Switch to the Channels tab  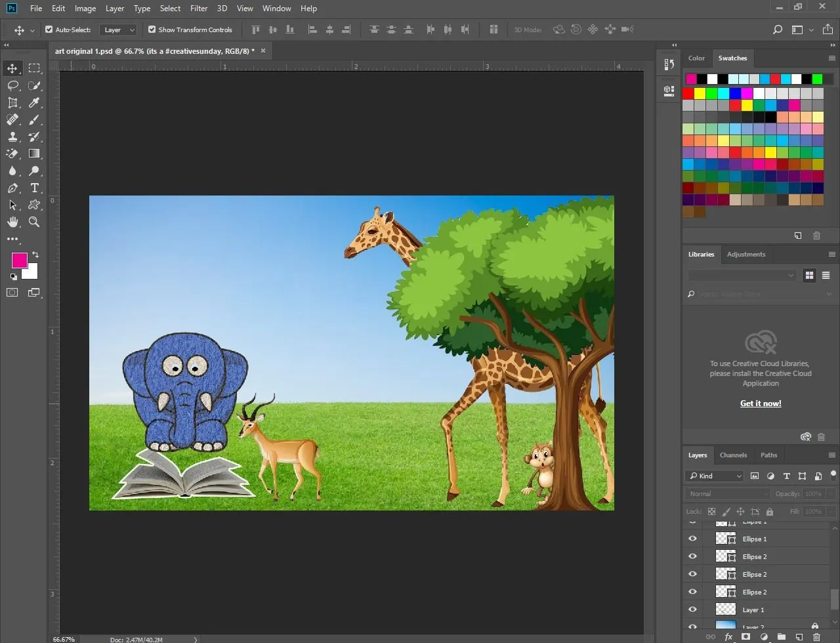click(733, 455)
